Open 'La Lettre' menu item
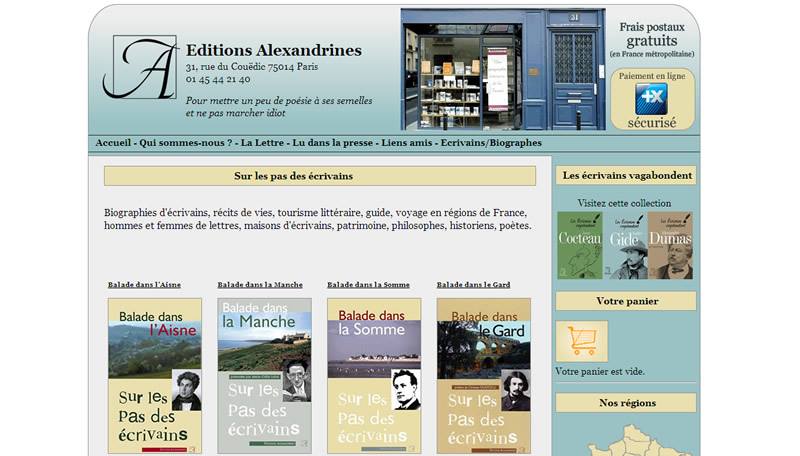 coord(262,143)
